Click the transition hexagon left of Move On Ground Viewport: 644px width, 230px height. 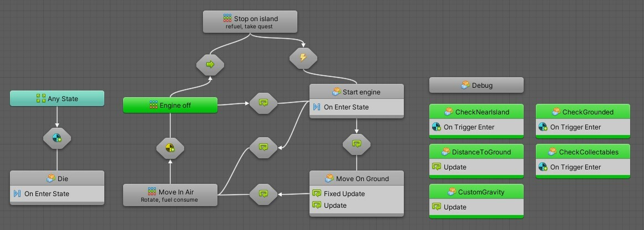click(x=263, y=194)
